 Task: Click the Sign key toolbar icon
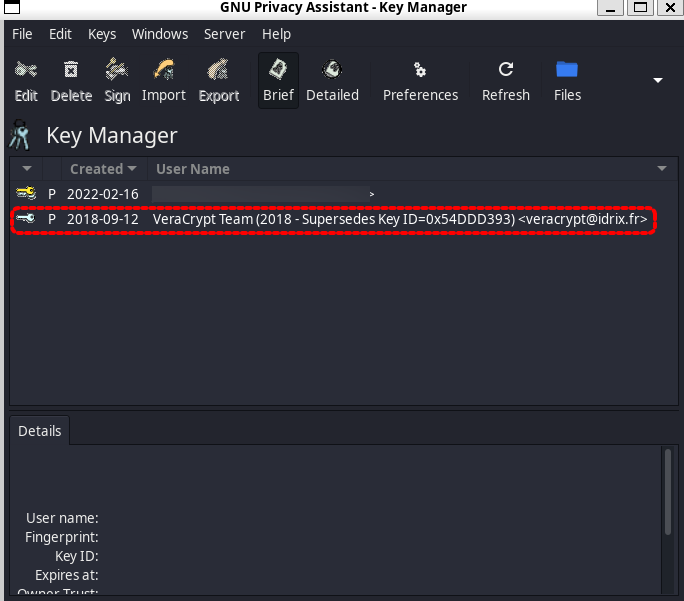pyautogui.click(x=117, y=81)
